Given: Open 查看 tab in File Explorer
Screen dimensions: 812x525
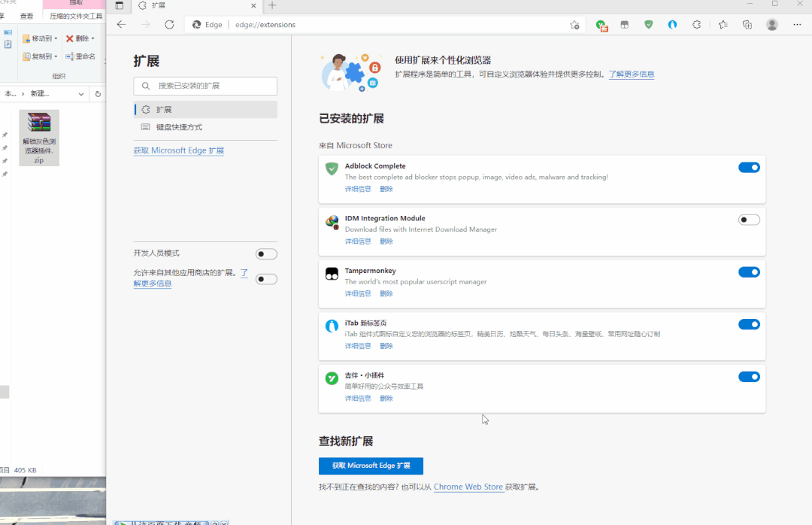Looking at the screenshot, I should pyautogui.click(x=26, y=16).
